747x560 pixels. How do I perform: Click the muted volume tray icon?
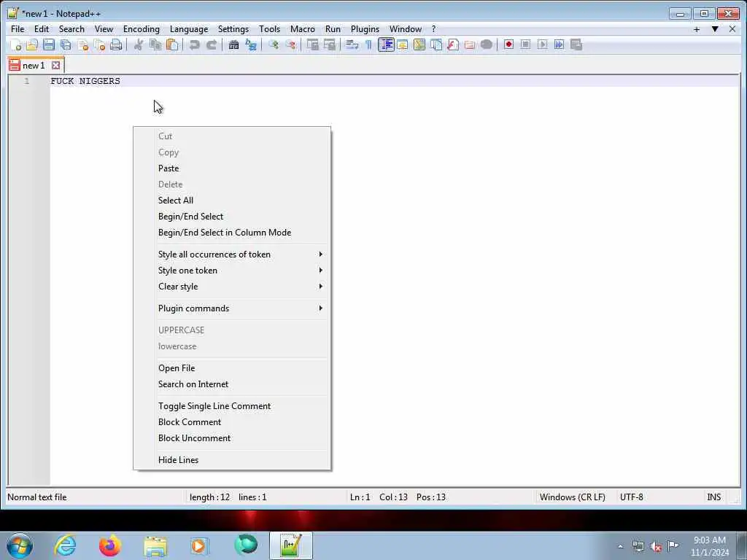click(x=656, y=546)
